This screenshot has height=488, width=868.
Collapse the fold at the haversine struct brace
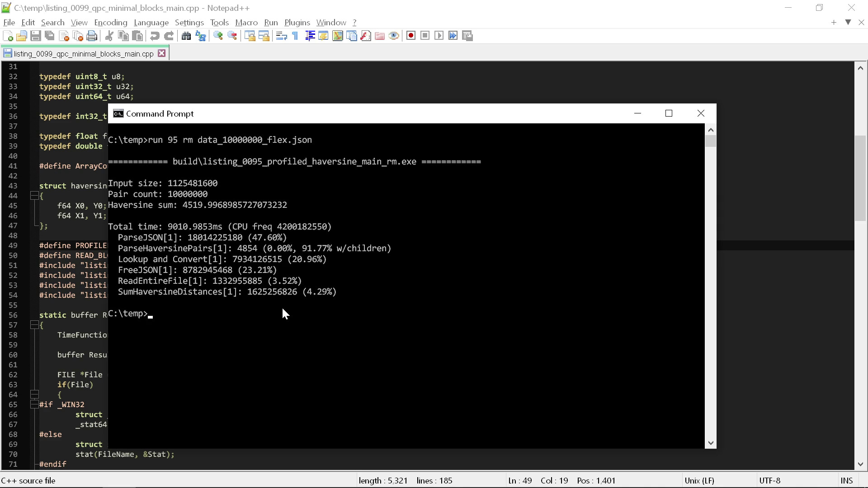(x=34, y=195)
